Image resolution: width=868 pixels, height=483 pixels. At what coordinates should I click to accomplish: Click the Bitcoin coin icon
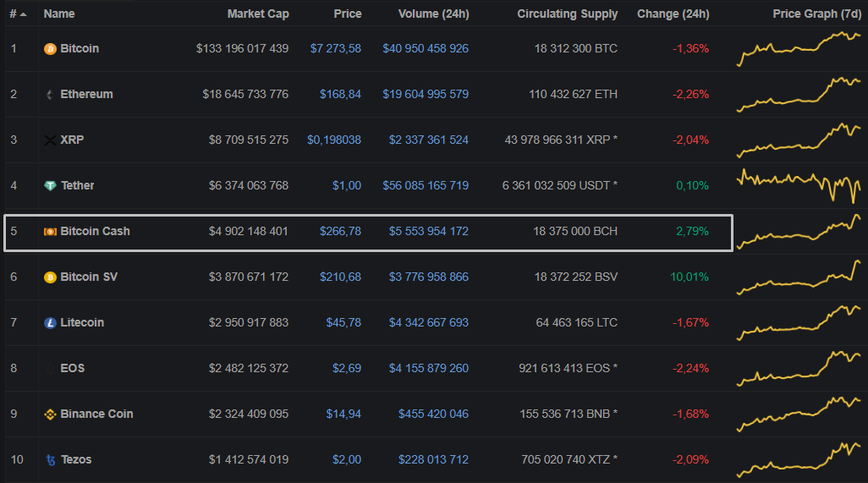[50, 49]
